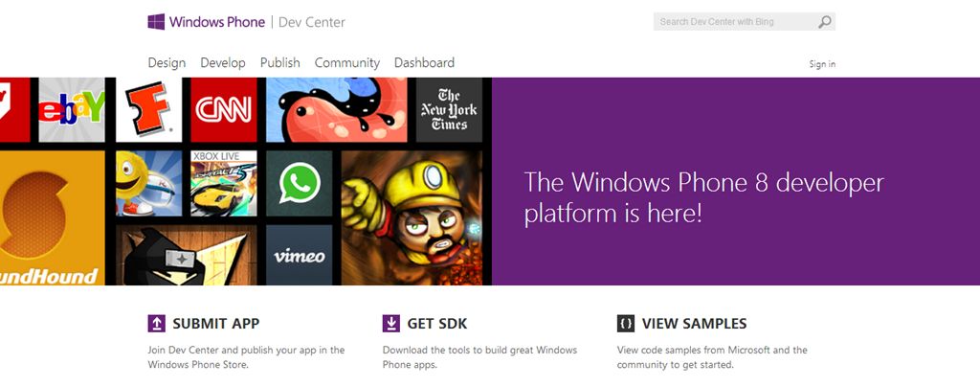Select the Vimeo app tile

(x=299, y=255)
